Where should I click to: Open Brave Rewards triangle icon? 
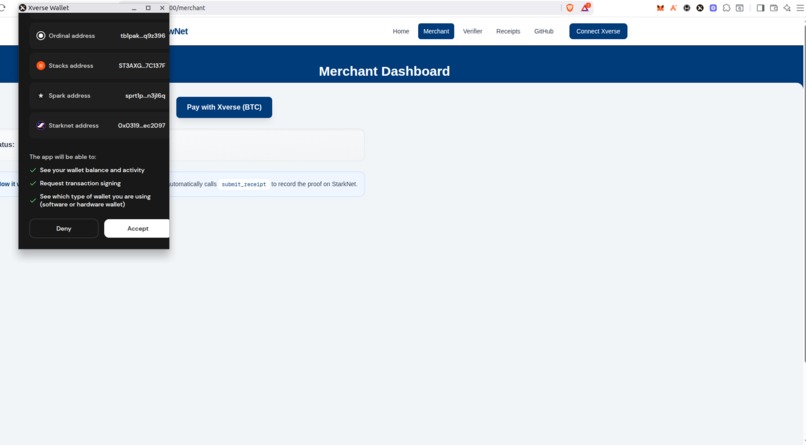coord(585,8)
